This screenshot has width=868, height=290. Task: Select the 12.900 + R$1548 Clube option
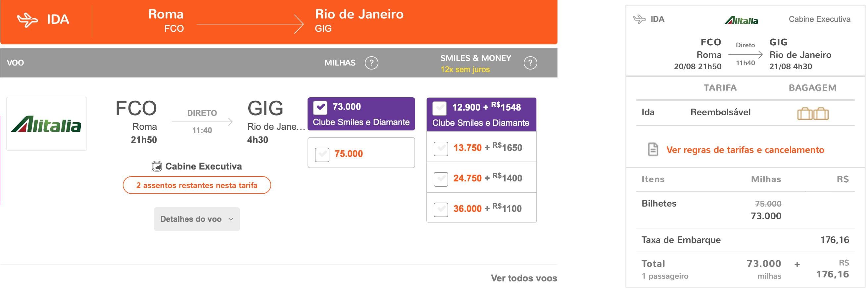click(x=439, y=109)
